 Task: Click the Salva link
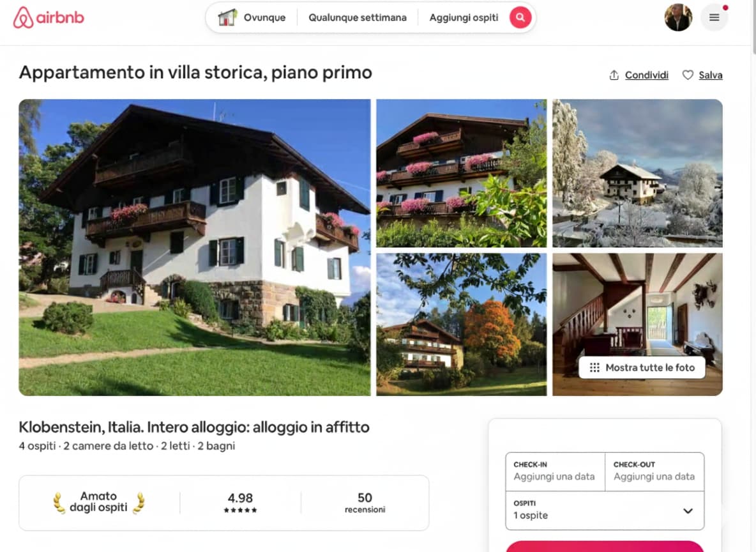click(710, 75)
